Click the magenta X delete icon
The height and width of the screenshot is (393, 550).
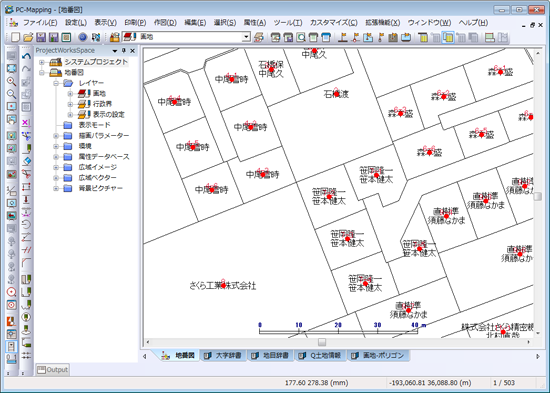26,122
